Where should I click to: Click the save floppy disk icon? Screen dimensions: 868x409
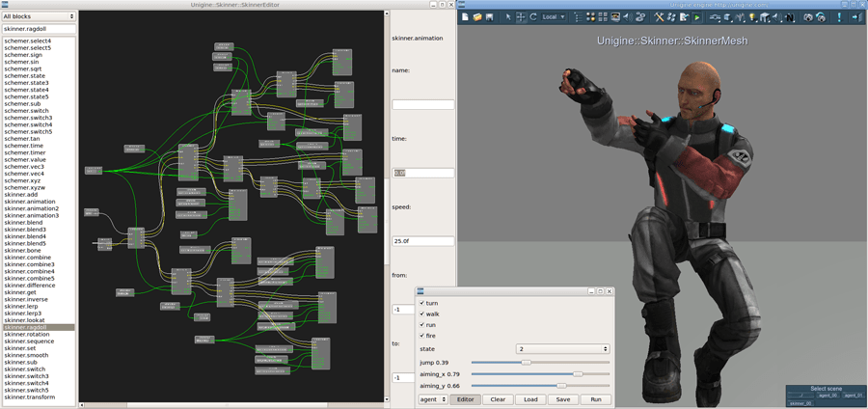[490, 17]
